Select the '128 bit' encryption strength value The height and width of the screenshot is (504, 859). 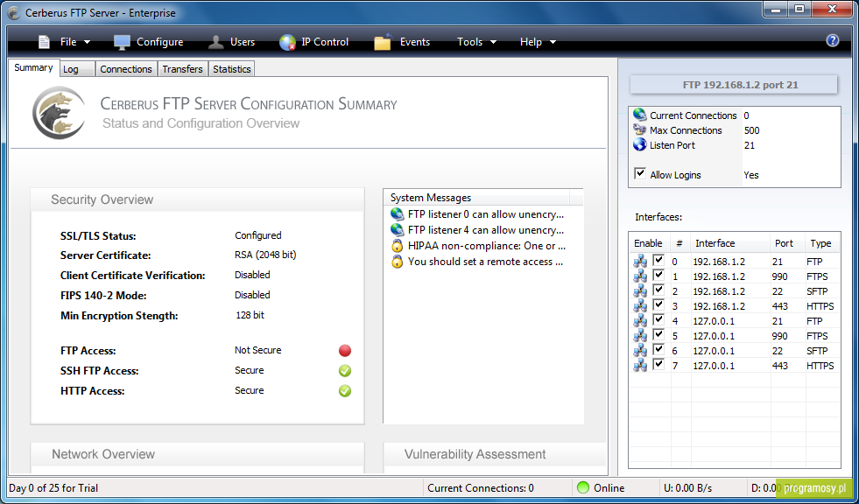pyautogui.click(x=250, y=316)
